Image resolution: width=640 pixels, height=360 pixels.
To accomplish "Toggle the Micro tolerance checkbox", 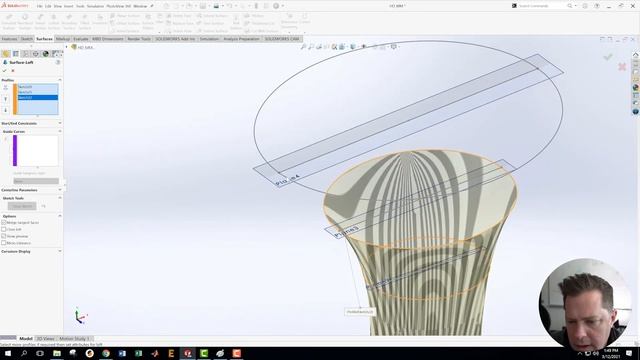I will pyautogui.click(x=4, y=243).
